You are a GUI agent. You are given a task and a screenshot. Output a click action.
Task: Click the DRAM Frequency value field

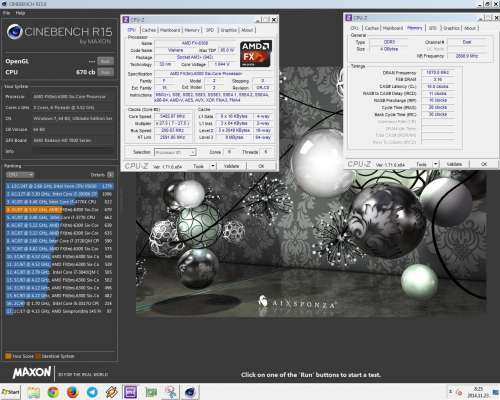(438, 72)
